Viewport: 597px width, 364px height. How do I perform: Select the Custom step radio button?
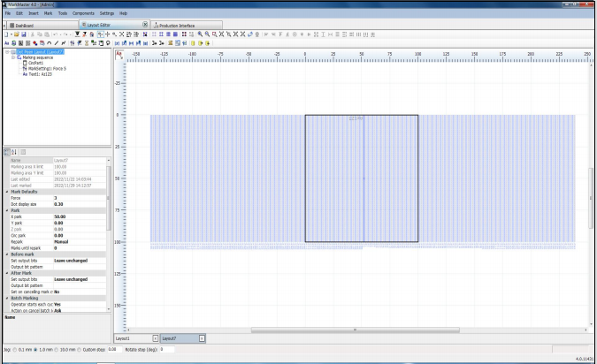pyautogui.click(x=80, y=349)
